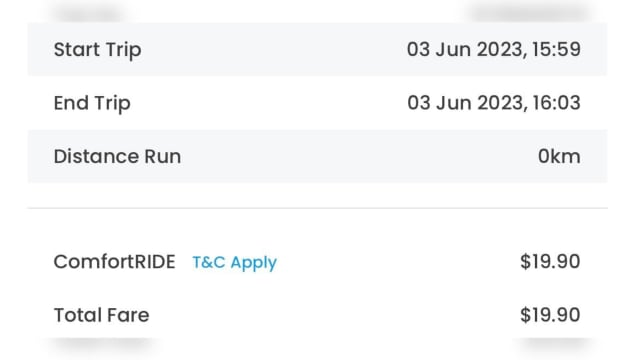
Task: Select the 0km distance value
Action: 559,156
